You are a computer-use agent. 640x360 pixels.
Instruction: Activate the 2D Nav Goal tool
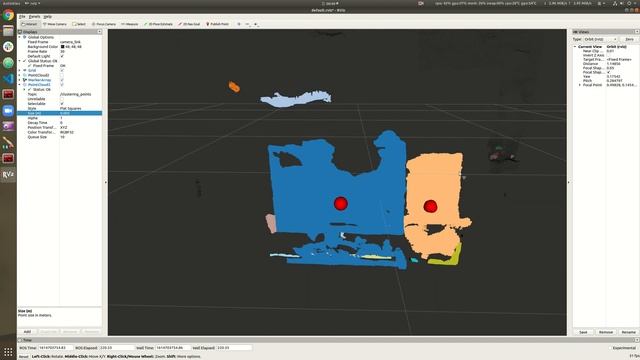point(189,24)
